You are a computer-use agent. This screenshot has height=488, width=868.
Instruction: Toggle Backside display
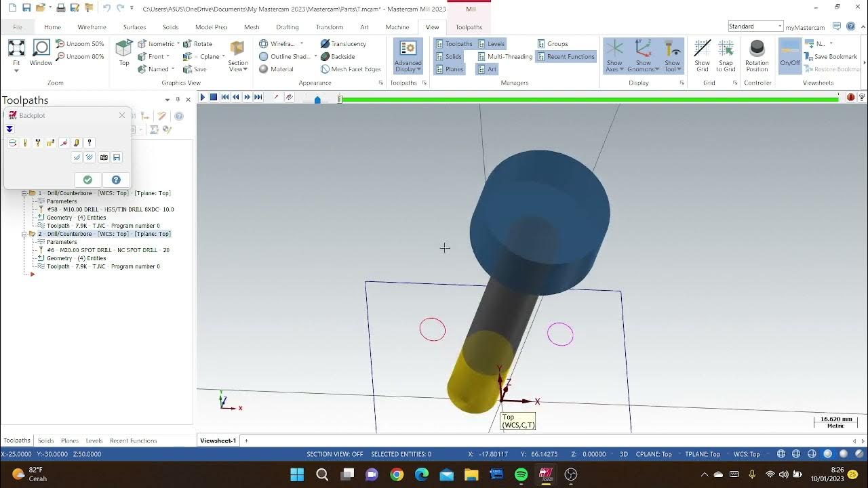click(x=338, y=56)
